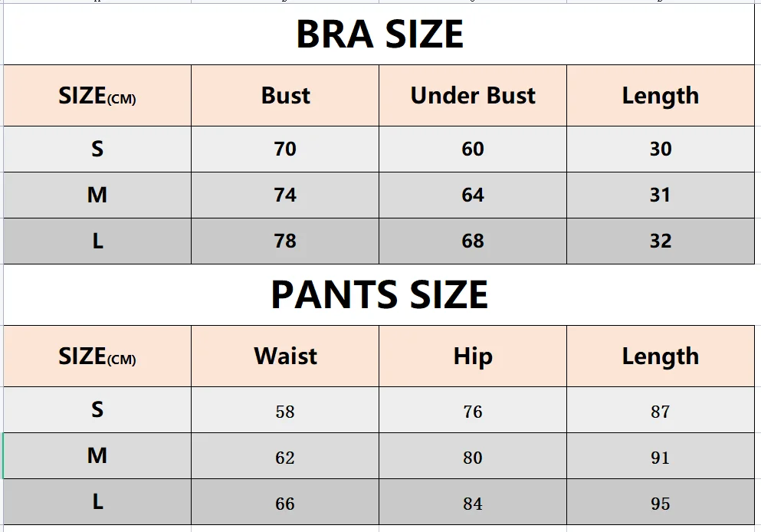Click the cell with bust value 70
Image resolution: width=761 pixels, height=532 pixels.
pos(285,149)
